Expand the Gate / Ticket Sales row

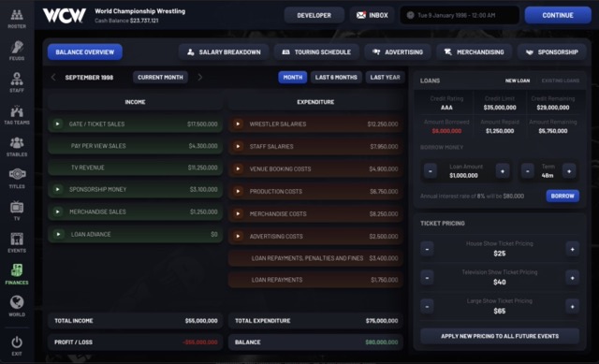point(57,124)
